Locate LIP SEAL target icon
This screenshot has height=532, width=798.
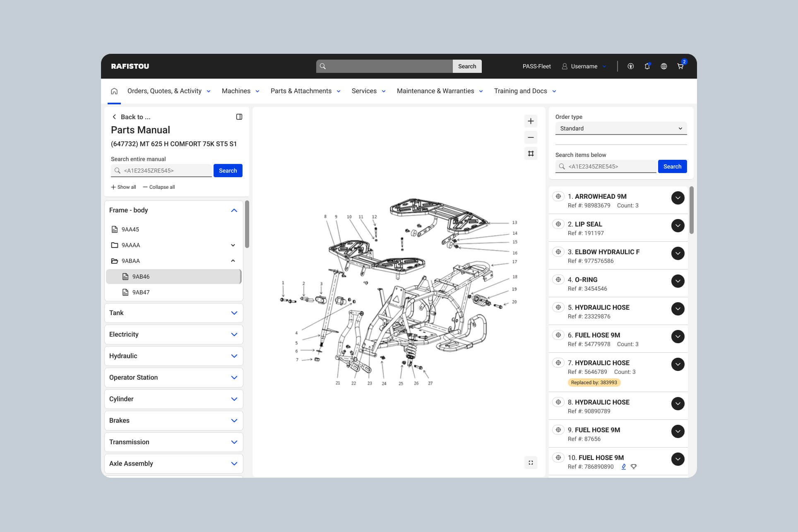(x=558, y=224)
